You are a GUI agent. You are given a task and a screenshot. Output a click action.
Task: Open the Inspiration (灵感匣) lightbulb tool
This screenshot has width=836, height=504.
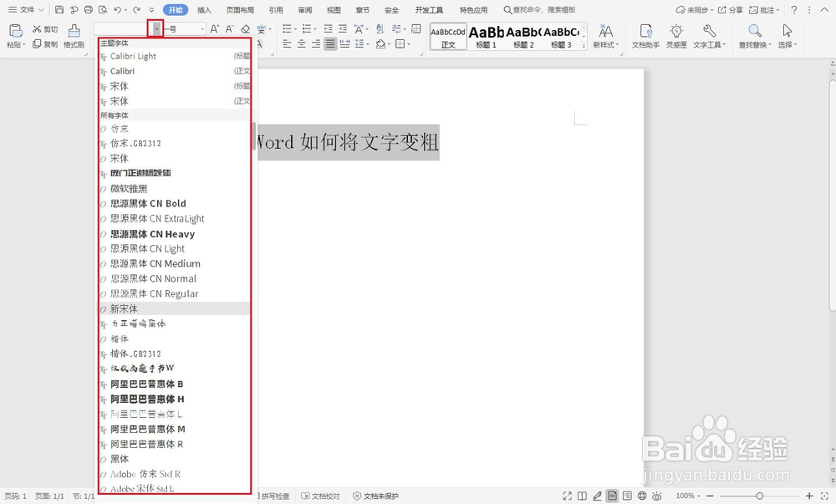pyautogui.click(x=676, y=36)
